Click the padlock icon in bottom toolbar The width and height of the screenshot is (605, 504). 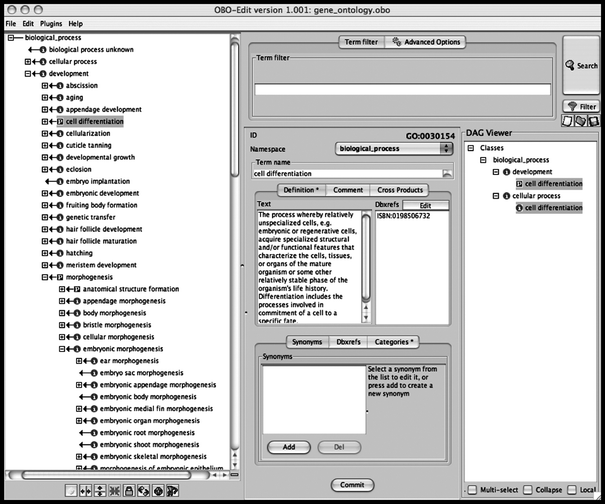click(129, 490)
